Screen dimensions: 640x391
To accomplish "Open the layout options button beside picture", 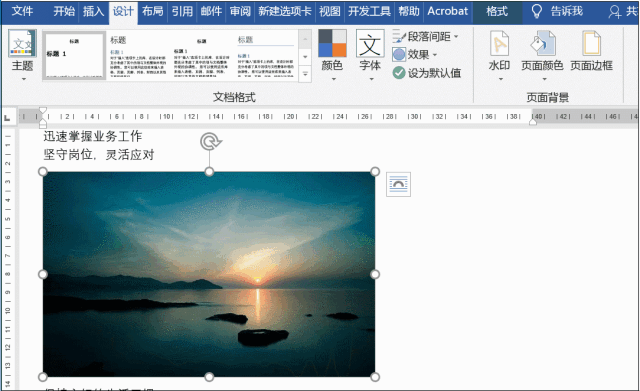I will pos(398,184).
